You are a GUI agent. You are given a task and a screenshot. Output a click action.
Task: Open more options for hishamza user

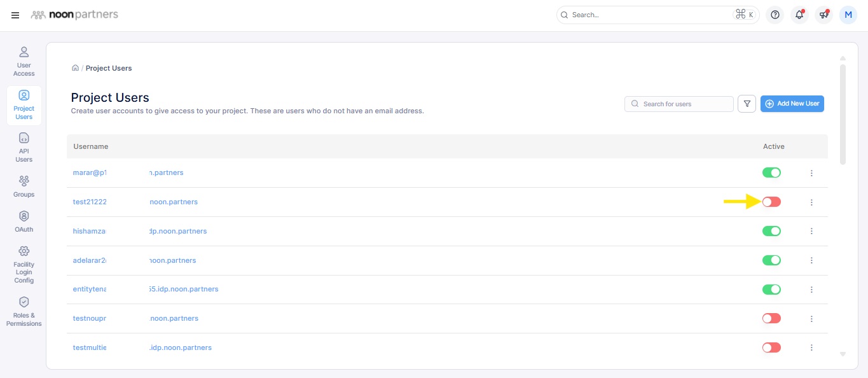coord(811,232)
